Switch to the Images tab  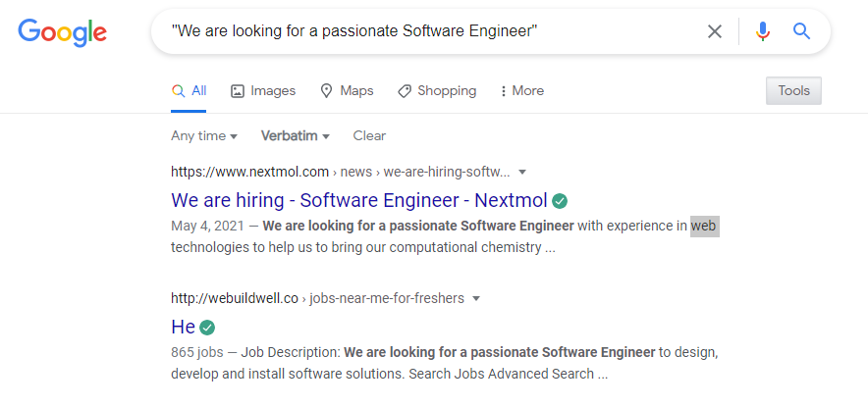(263, 91)
